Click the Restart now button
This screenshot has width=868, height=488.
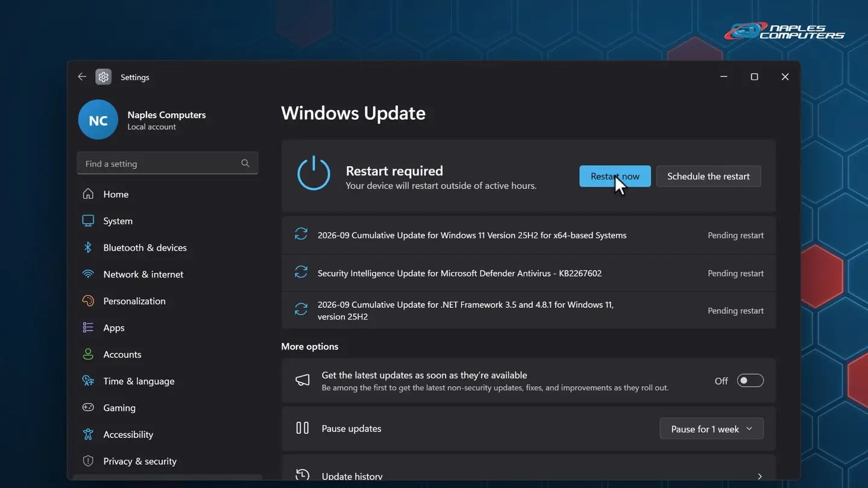[x=615, y=176]
